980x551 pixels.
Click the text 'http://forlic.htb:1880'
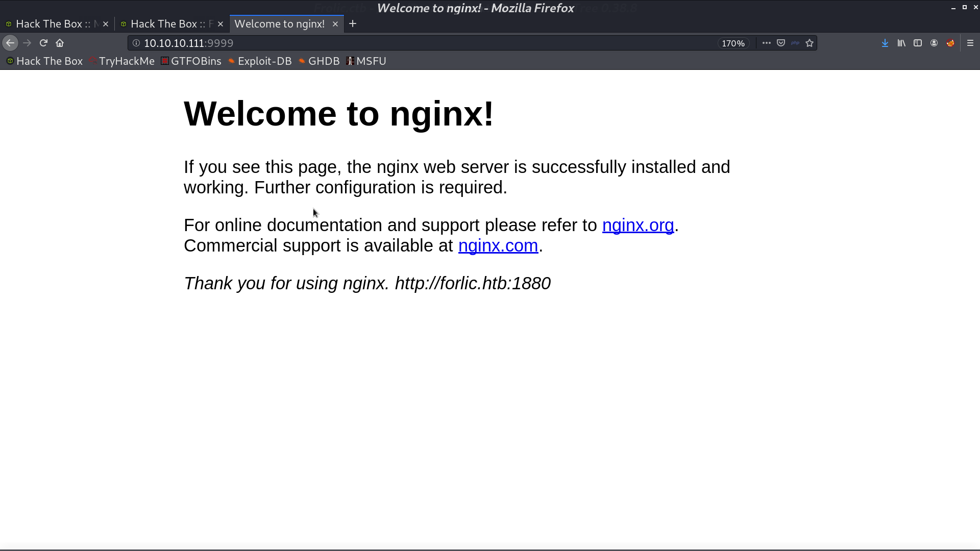click(x=473, y=284)
